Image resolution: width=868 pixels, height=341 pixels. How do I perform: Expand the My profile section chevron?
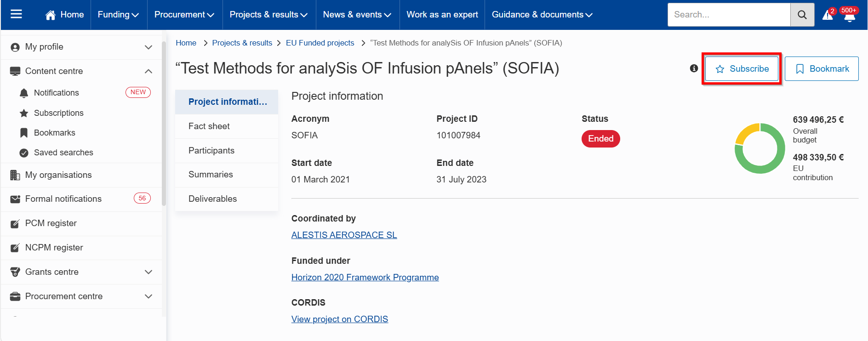[148, 47]
